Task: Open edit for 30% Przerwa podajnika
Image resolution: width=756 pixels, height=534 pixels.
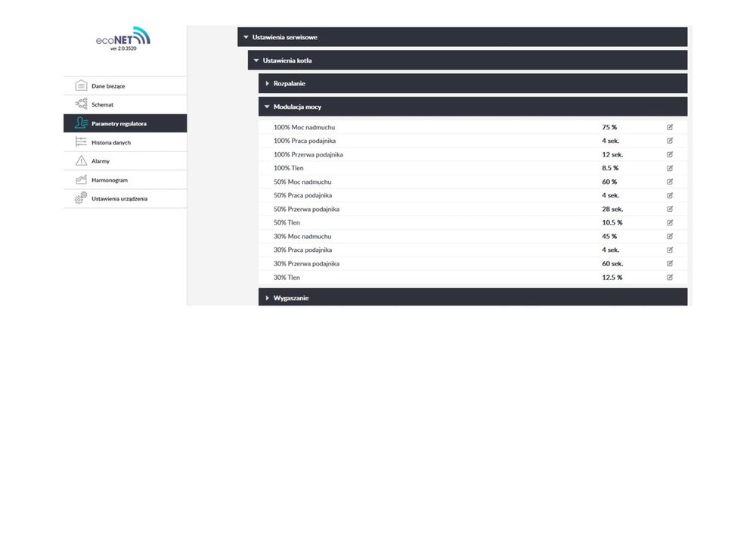Action: click(670, 264)
